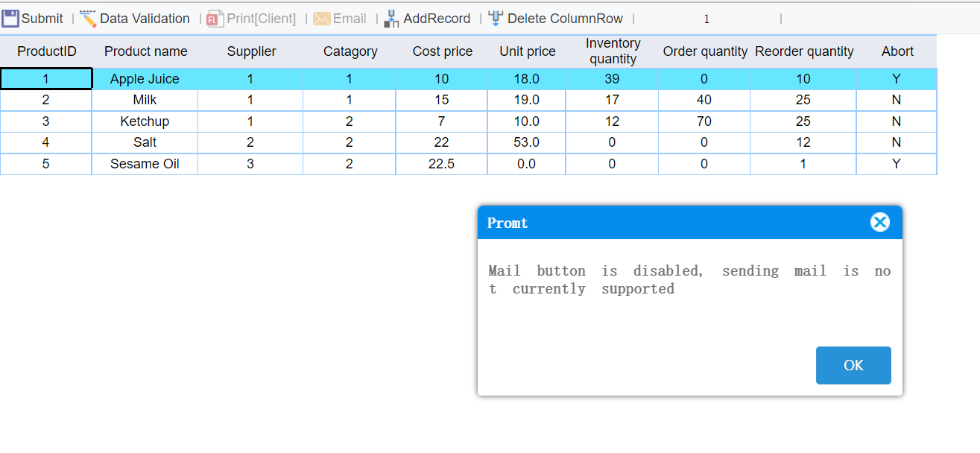The height and width of the screenshot is (453, 980).
Task: Open Data Validation from toolbar text
Action: 145,19
